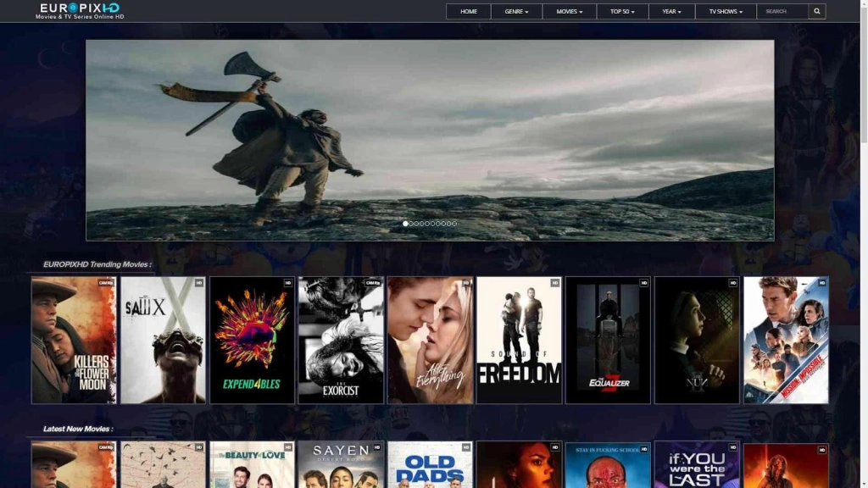This screenshot has height=488, width=868.
Task: Click the search magnifier icon
Action: coord(816,11)
